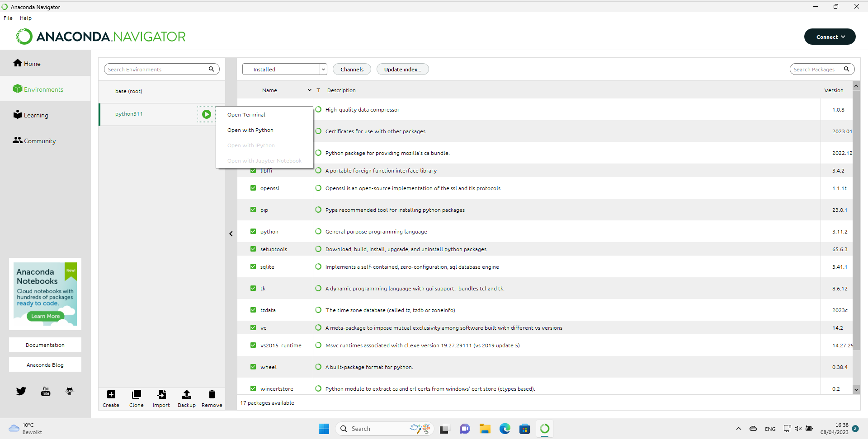The height and width of the screenshot is (439, 868).
Task: Click the Update index... button
Action: pyautogui.click(x=402, y=69)
